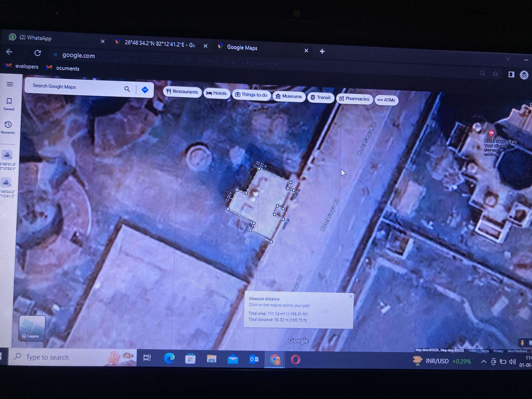
Task: Click the bottom vertex of measured polygon
Action: (271, 242)
